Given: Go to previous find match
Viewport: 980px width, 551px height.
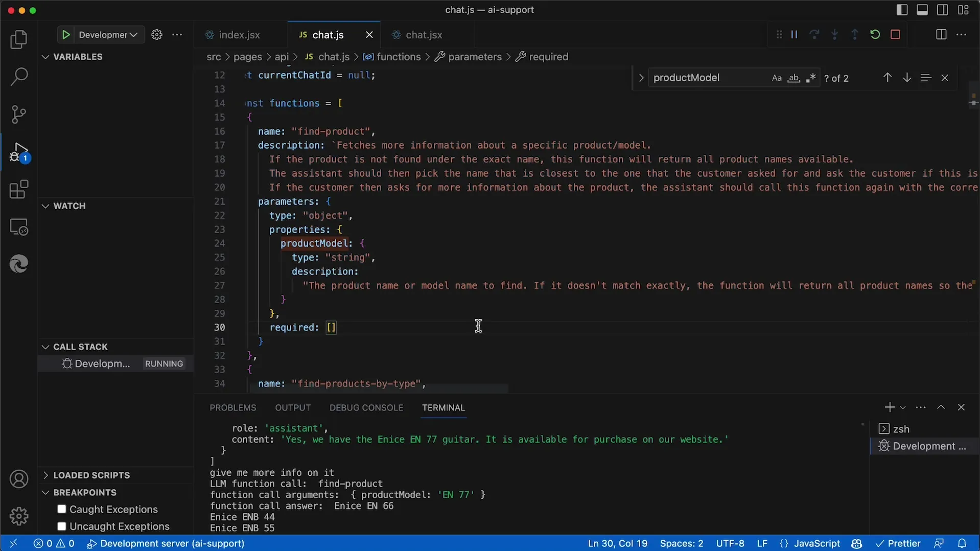Looking at the screenshot, I should (888, 78).
